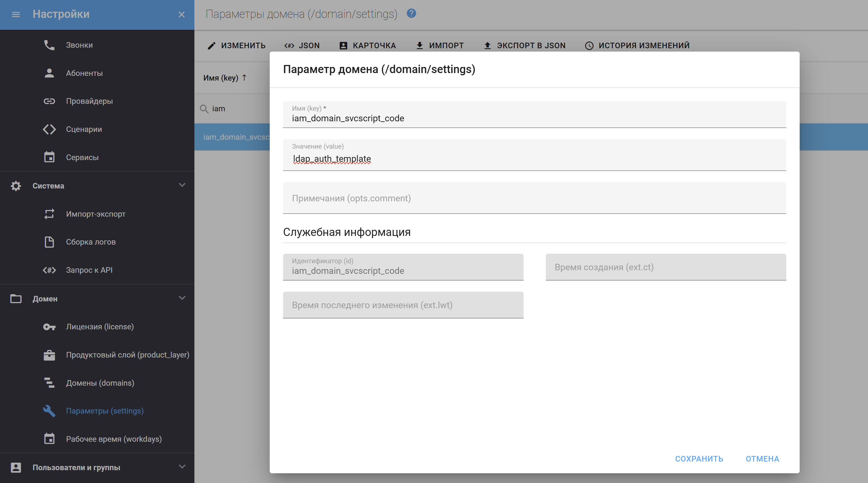
Task: Collapse the Домен section chevron
Action: (x=182, y=298)
